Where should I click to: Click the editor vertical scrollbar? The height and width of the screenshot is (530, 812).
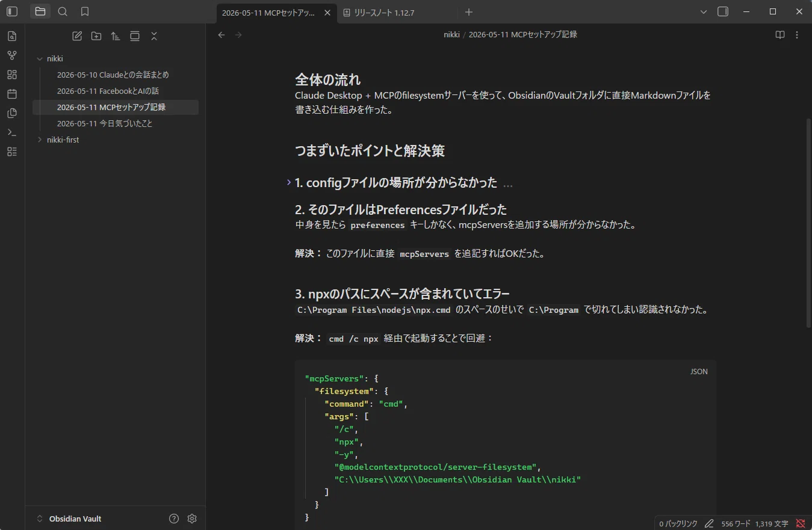pos(808,223)
